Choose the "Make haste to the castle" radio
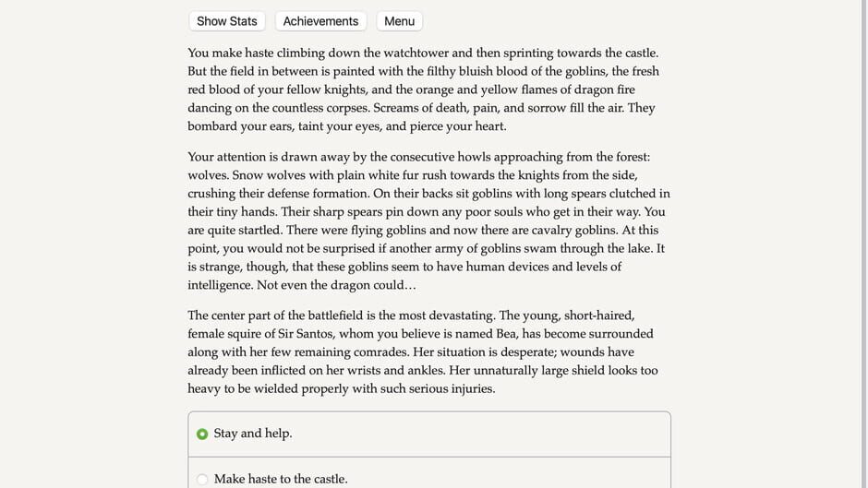868x488 pixels. pos(202,479)
